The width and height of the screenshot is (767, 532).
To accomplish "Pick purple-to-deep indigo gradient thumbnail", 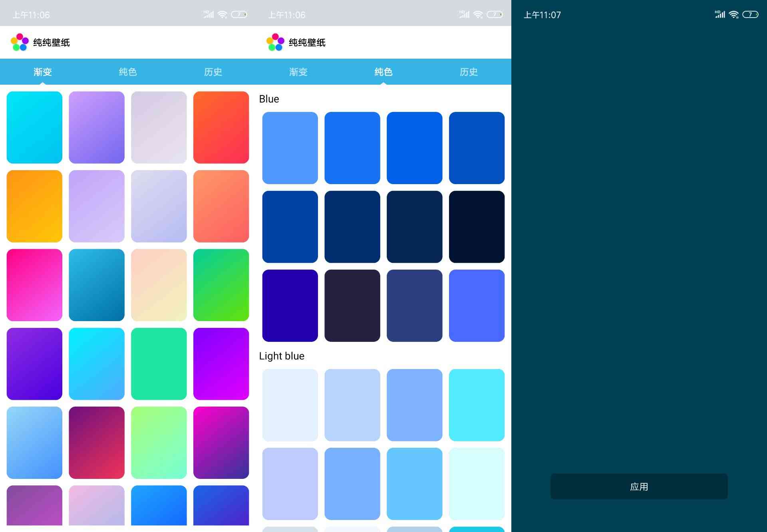I will (34, 364).
